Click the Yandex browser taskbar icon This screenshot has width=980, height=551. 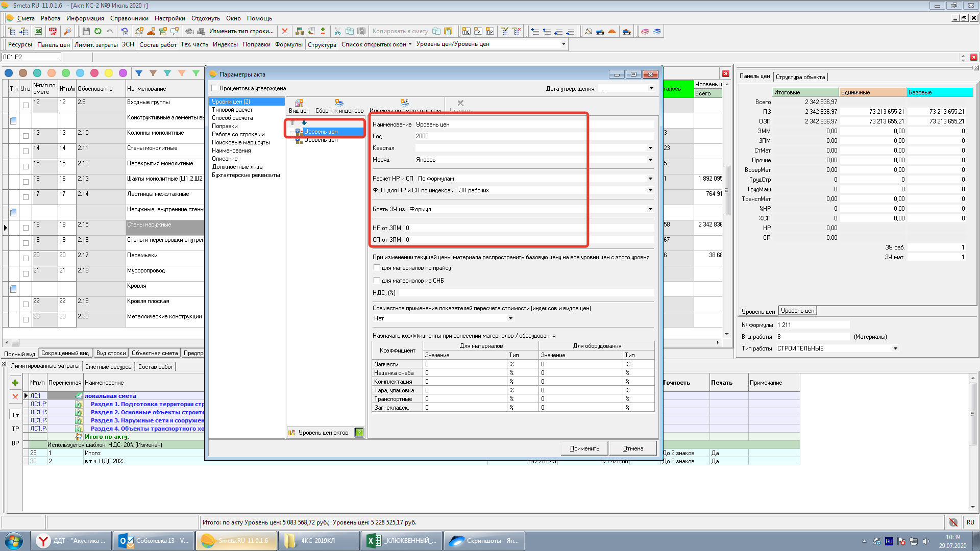pyautogui.click(x=70, y=541)
